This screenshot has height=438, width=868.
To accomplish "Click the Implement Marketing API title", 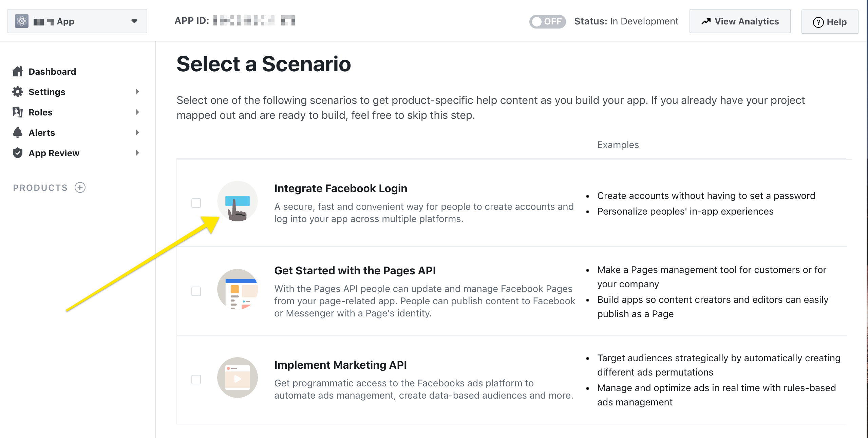I will (340, 365).
